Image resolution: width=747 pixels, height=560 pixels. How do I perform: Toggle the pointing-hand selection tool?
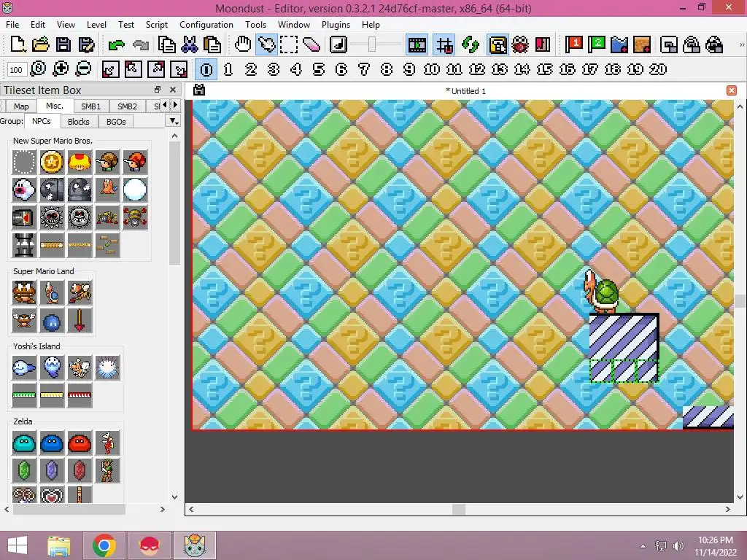pyautogui.click(x=266, y=44)
